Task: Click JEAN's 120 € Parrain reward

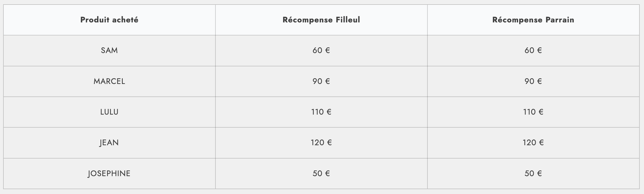Action: [533, 143]
